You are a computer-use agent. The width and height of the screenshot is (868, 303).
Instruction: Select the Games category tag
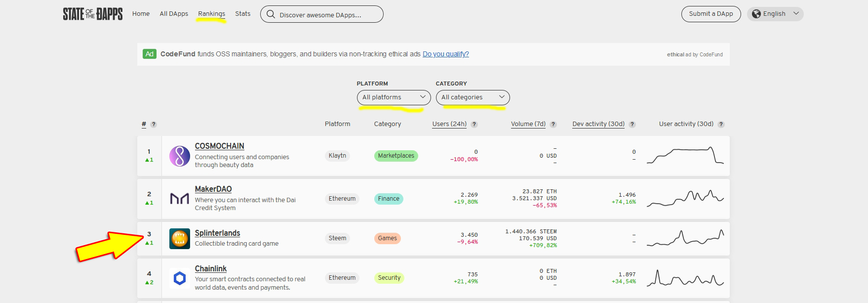(x=387, y=238)
